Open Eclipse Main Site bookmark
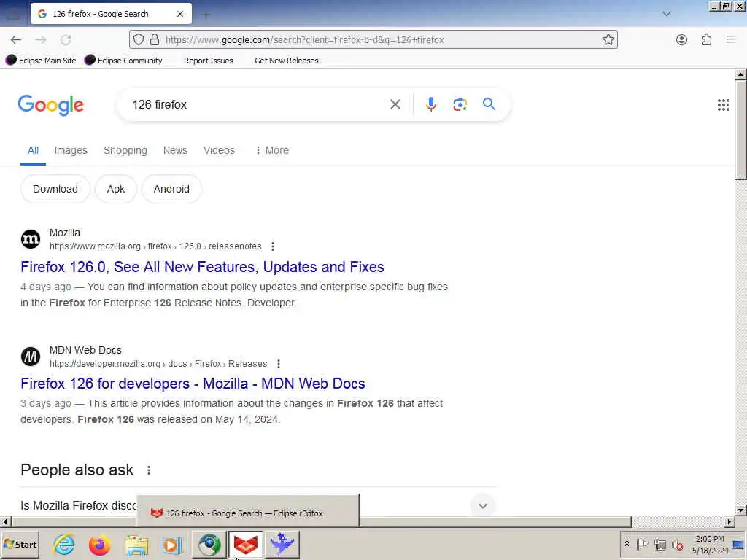Viewport: 747px width, 560px height. (x=41, y=61)
